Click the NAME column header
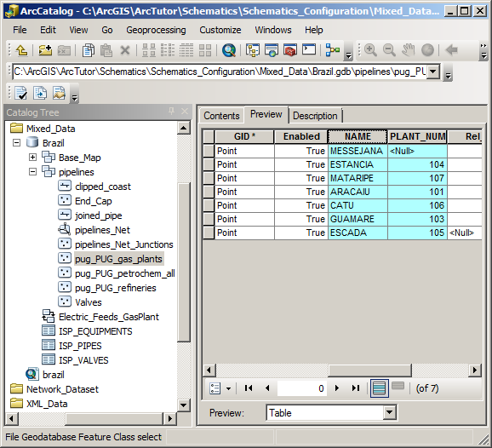Image resolution: width=492 pixels, height=448 pixels. pos(358,136)
